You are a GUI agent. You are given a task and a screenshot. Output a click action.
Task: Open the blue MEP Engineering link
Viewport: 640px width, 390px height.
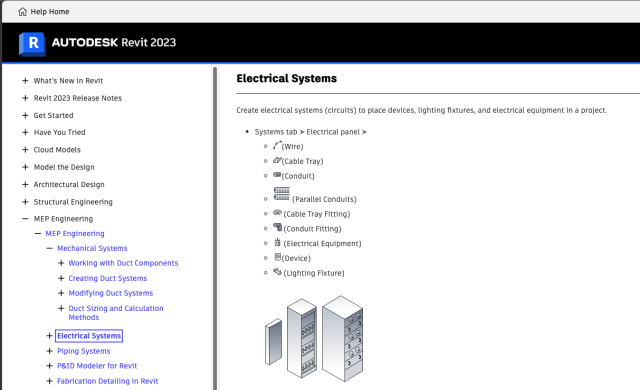click(75, 233)
